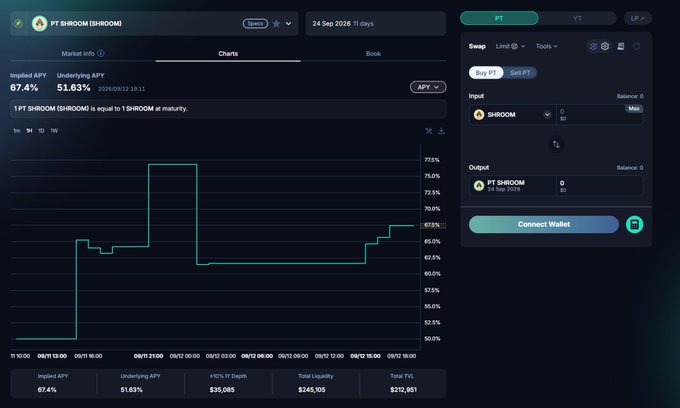Image resolution: width=680 pixels, height=408 pixels.
Task: Click the 09/12 15:00 time axis label
Action: click(366, 356)
